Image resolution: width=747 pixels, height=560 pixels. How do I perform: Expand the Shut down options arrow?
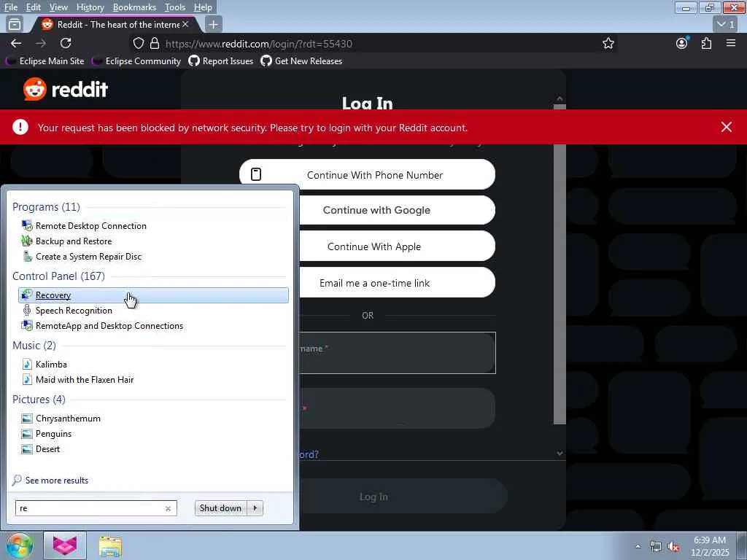[255, 508]
